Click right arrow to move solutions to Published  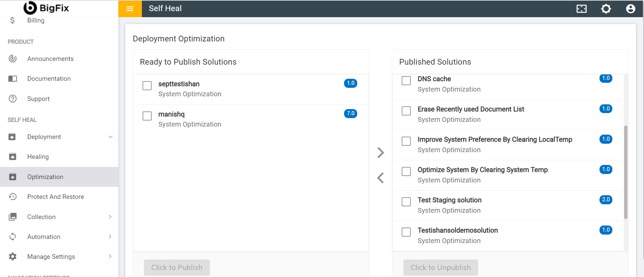coord(380,153)
